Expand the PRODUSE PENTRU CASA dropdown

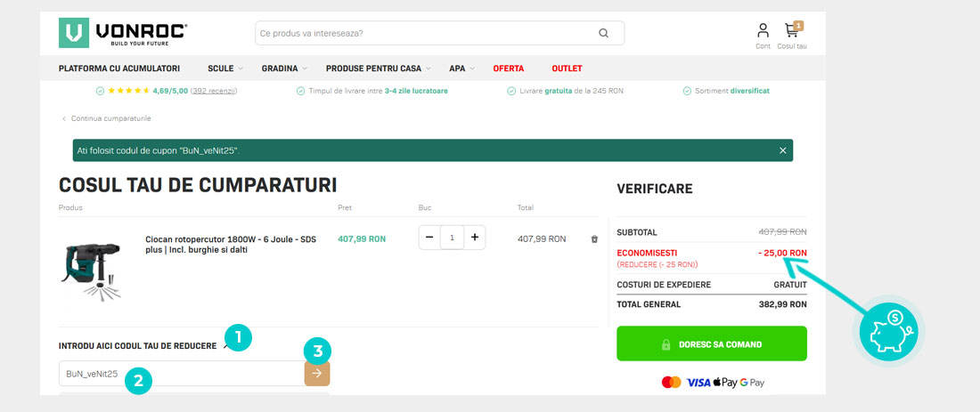coord(378,69)
